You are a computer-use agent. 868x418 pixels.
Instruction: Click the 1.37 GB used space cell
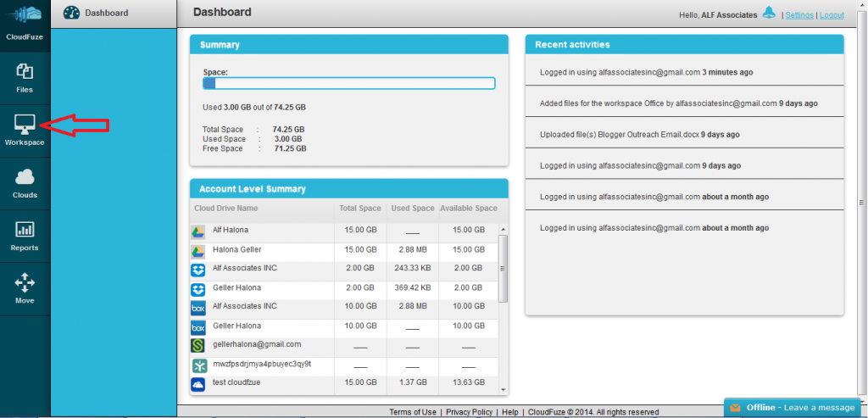coord(413,382)
